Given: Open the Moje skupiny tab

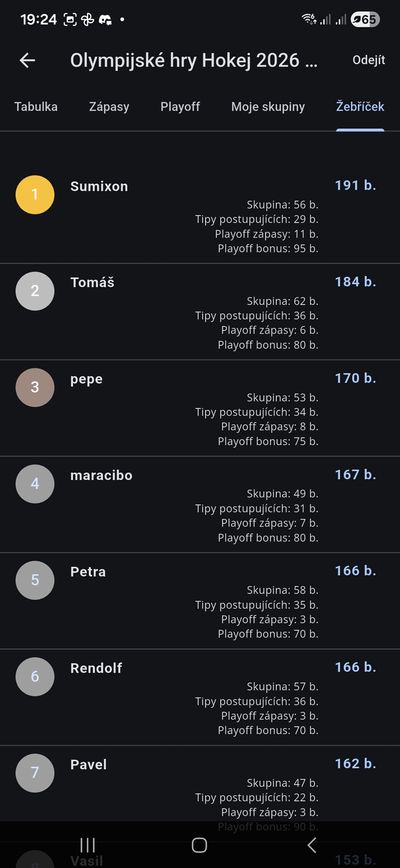Looking at the screenshot, I should pos(268,107).
